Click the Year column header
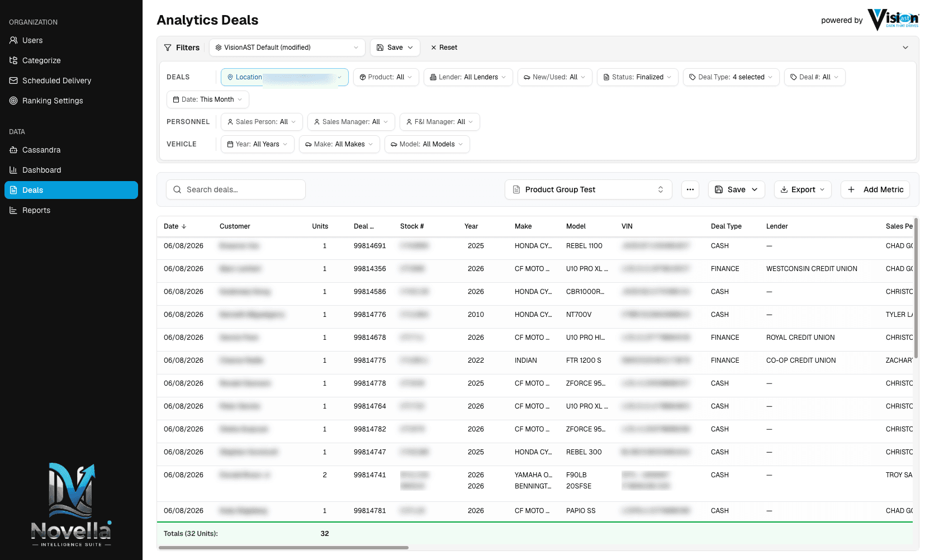Screen dimensions: 939x560 471,226
